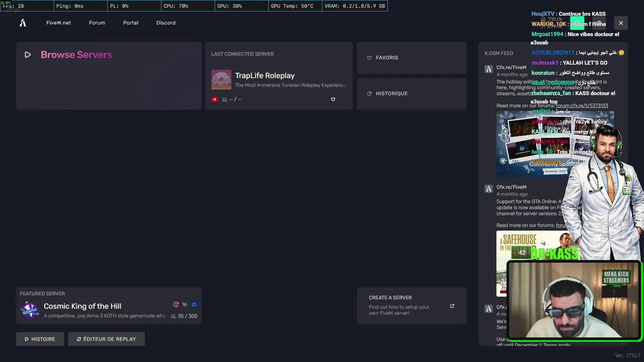This screenshot has height=362, width=644.
Task: Click the Tunisian flag on TrapLife server
Action: click(215, 100)
